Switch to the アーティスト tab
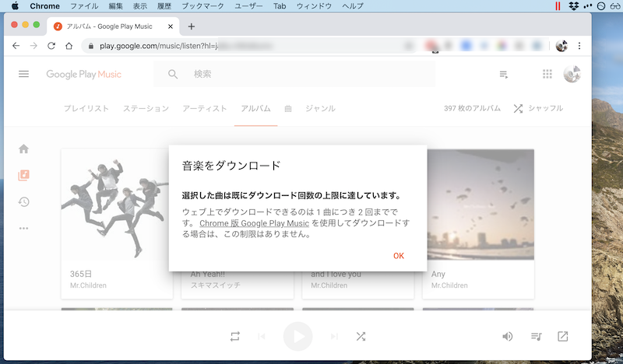The width and height of the screenshot is (623, 364). coord(205,109)
